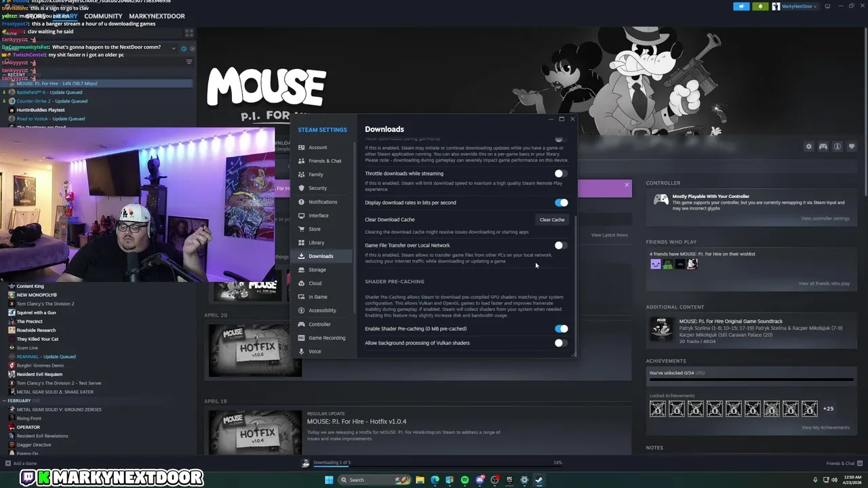
Task: Open the COMMUNITY tab in Steam
Action: tap(103, 16)
